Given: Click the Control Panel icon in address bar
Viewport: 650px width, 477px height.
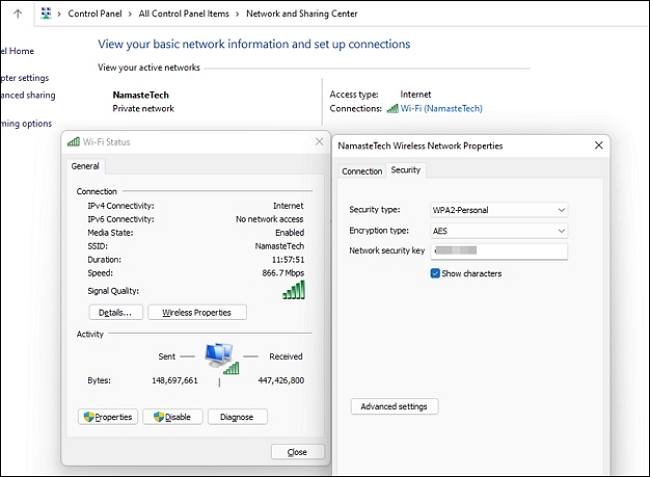Looking at the screenshot, I should pos(46,14).
